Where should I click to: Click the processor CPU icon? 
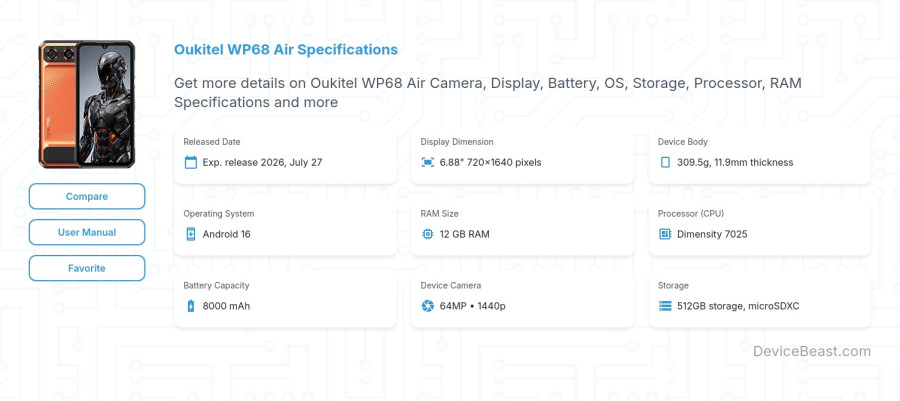point(665,234)
